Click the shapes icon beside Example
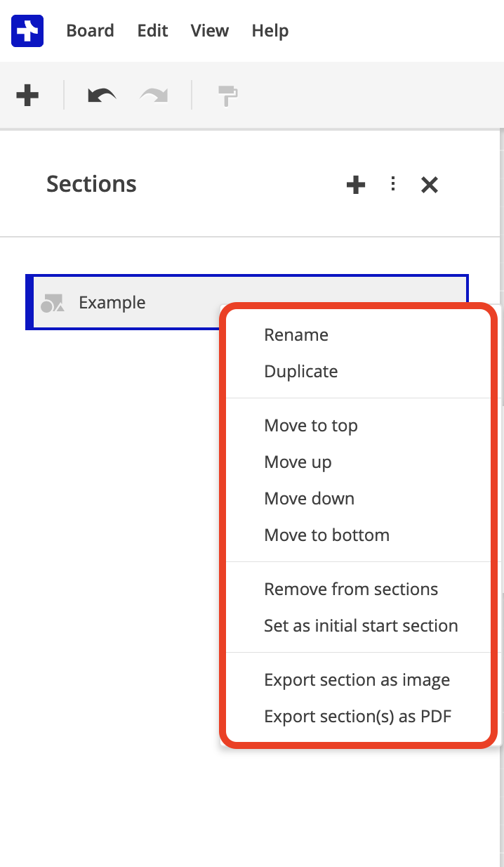Screen dimensions: 504x867 [53, 303]
